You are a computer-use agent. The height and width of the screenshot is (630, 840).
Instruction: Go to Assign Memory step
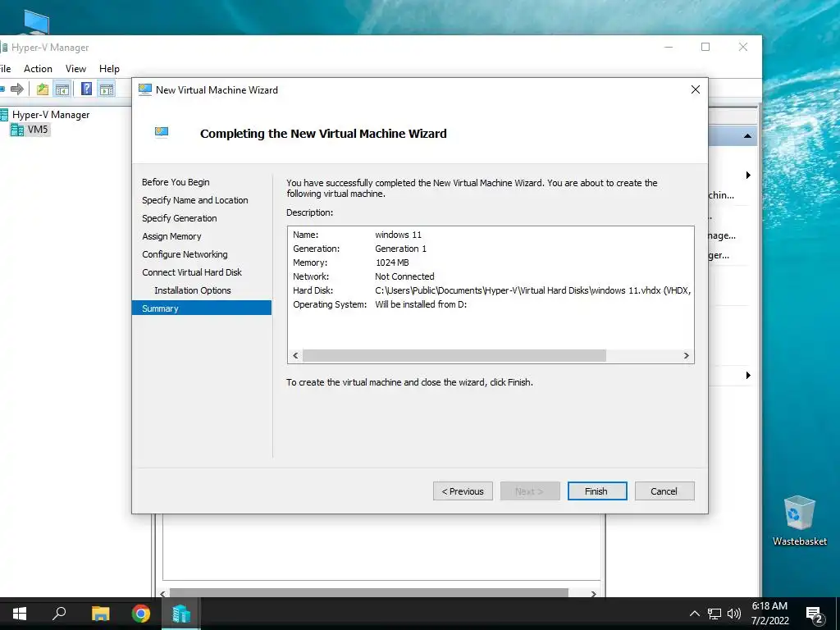[171, 236]
